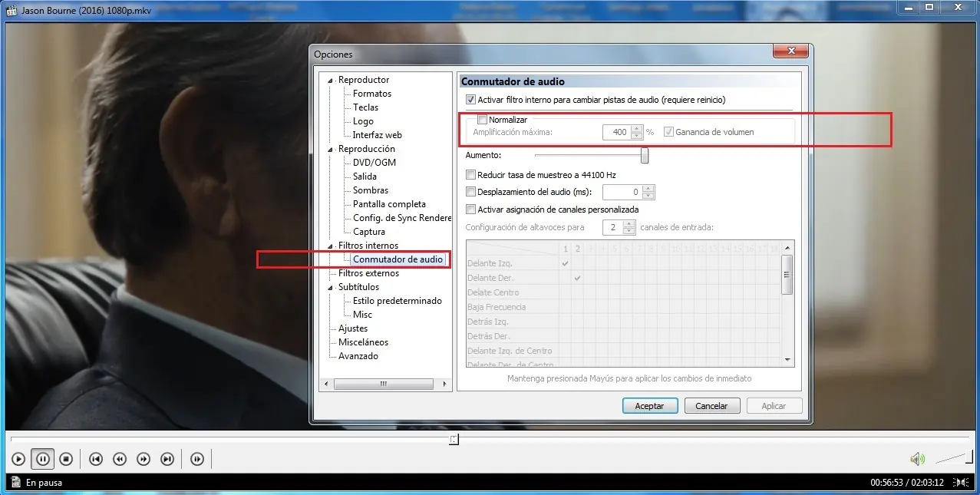The height and width of the screenshot is (495, 980).
Task: Enable the Normalizar checkbox
Action: point(482,120)
